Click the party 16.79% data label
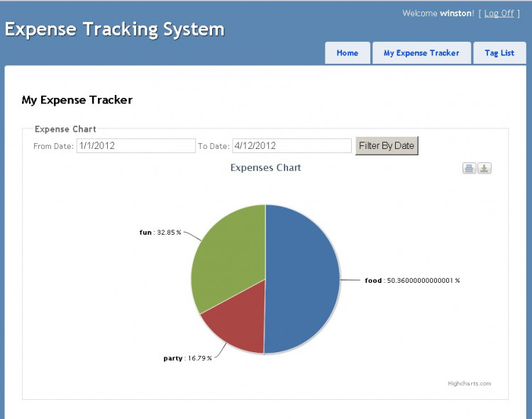532x419 pixels. [187, 359]
